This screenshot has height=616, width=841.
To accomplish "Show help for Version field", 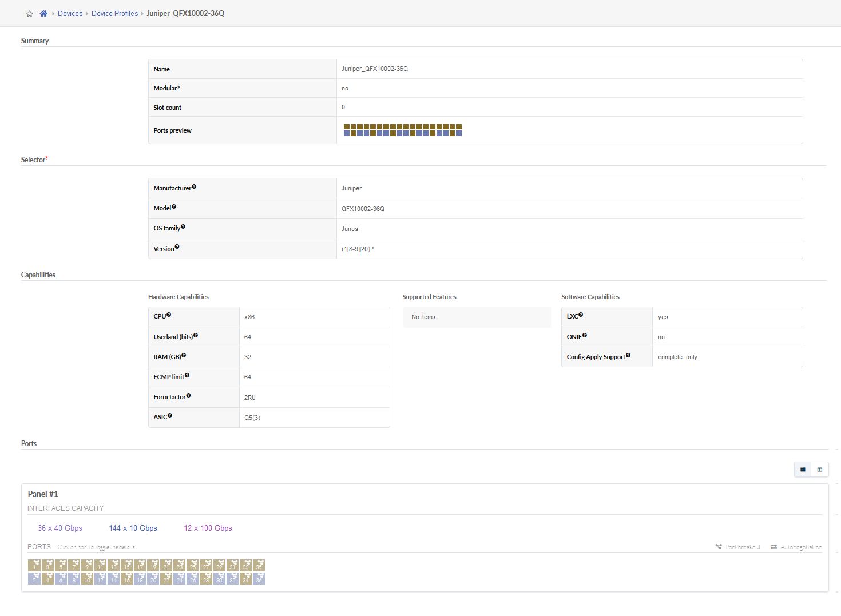I will coord(177,247).
